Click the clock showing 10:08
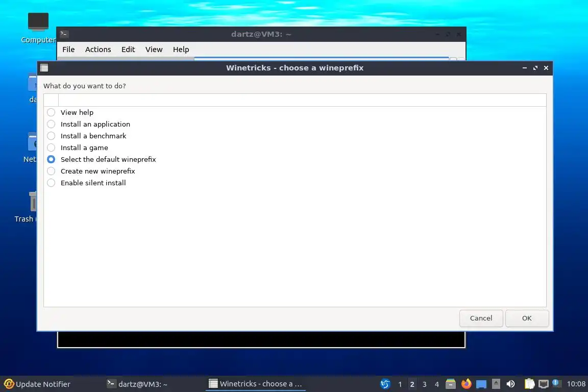 pyautogui.click(x=576, y=384)
